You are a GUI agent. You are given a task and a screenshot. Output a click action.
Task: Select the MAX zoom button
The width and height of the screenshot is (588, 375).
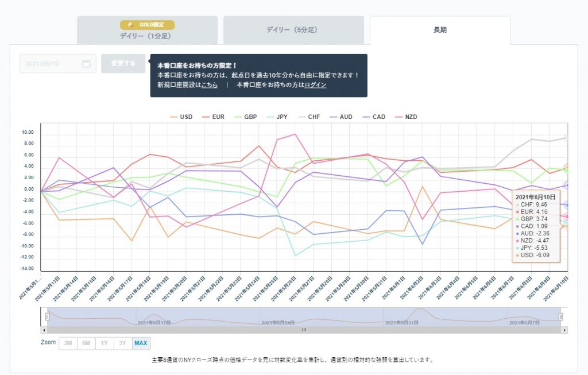pyautogui.click(x=141, y=343)
